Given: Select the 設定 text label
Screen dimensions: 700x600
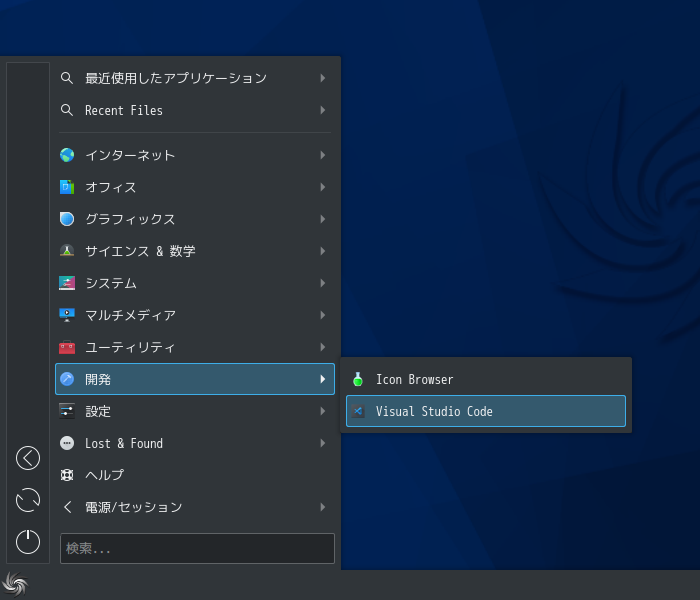Looking at the screenshot, I should tap(98, 411).
